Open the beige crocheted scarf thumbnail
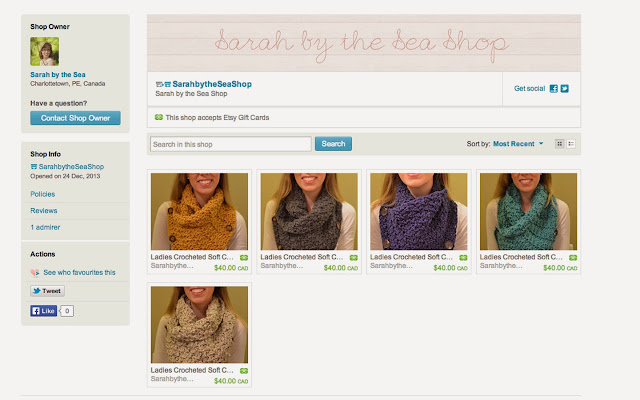This screenshot has height=400, width=640. coord(199,324)
